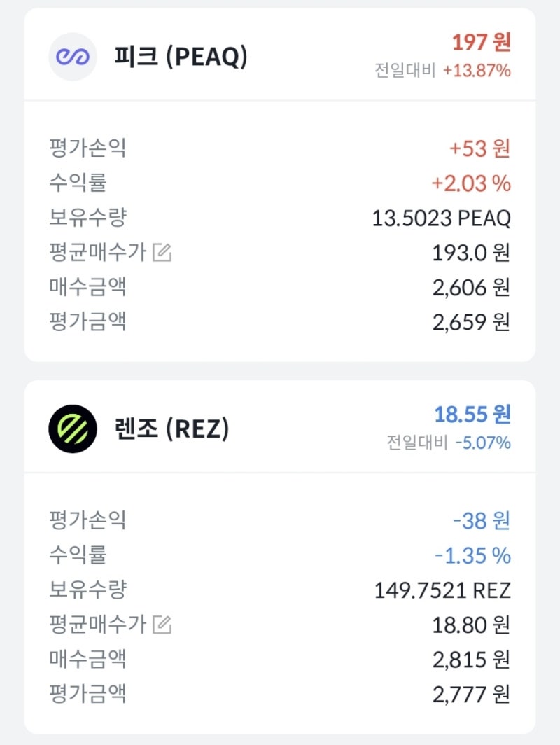Select PEAQ daily change +13.87%
560x745 pixels.
click(x=476, y=71)
